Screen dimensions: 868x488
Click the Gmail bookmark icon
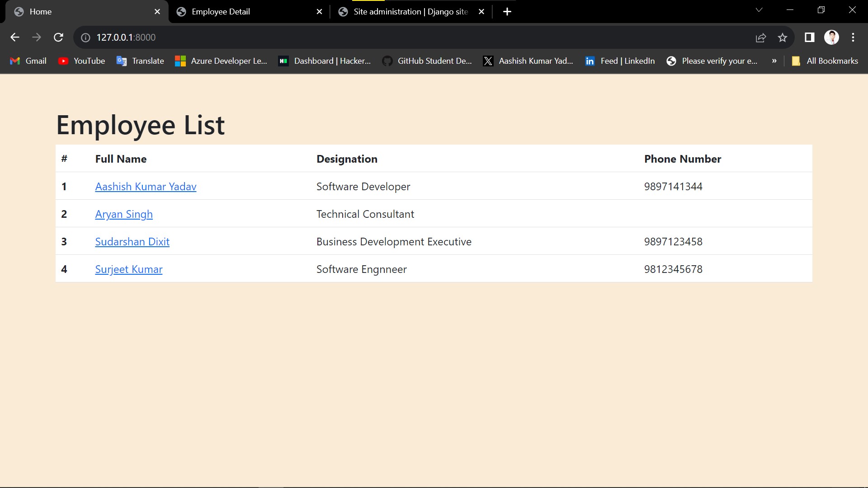click(x=15, y=61)
